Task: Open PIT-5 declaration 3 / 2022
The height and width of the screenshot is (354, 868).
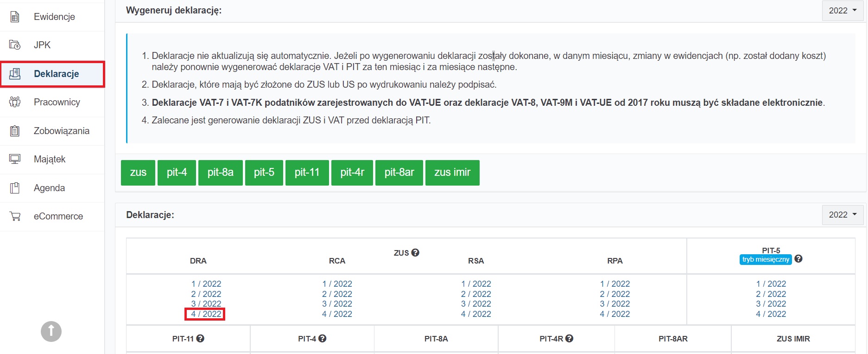Action: tap(771, 304)
